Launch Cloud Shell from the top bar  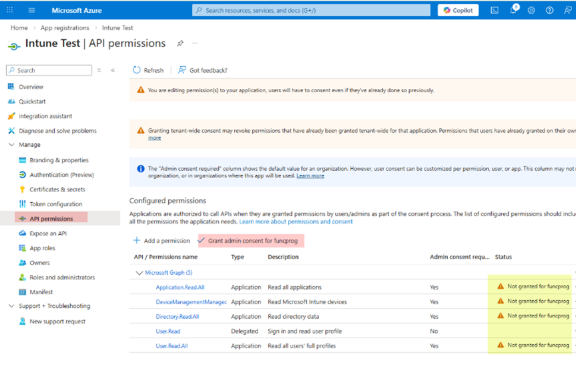(x=494, y=10)
